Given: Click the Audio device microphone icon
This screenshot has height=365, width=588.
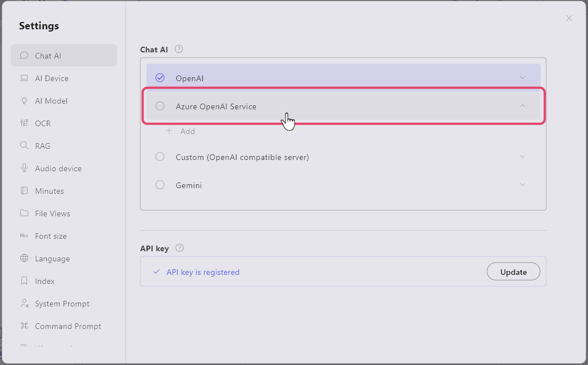Looking at the screenshot, I should pyautogui.click(x=24, y=168).
